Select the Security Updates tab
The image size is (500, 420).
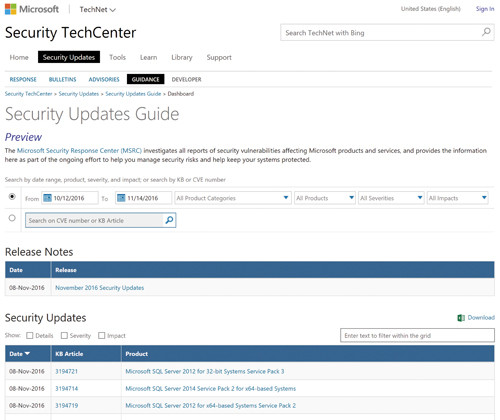(x=69, y=57)
